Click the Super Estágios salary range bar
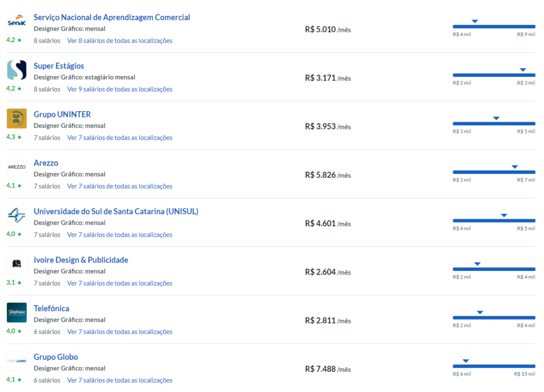 [494, 75]
